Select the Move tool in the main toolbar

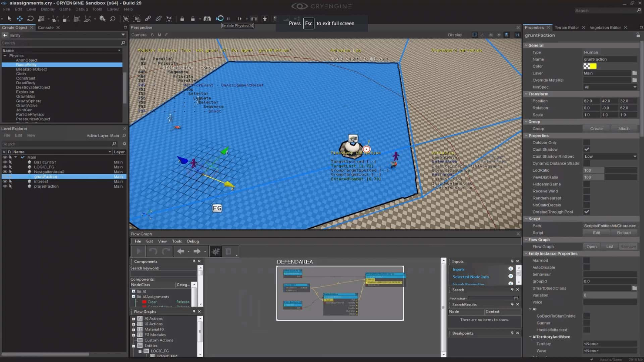pyautogui.click(x=19, y=19)
